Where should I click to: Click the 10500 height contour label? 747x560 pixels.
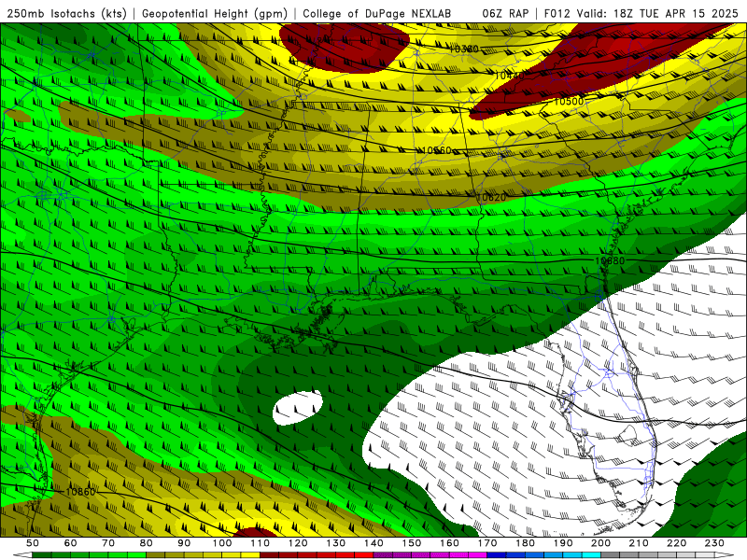coord(569,101)
